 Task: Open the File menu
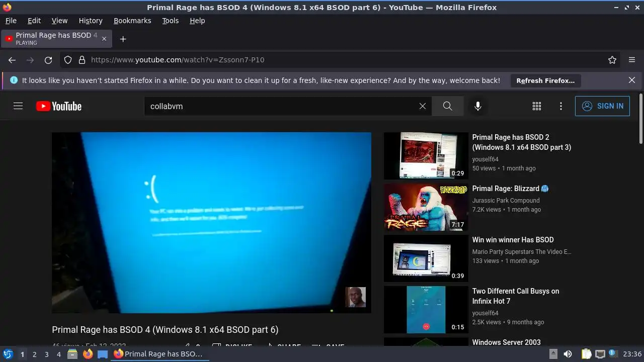(11, 21)
